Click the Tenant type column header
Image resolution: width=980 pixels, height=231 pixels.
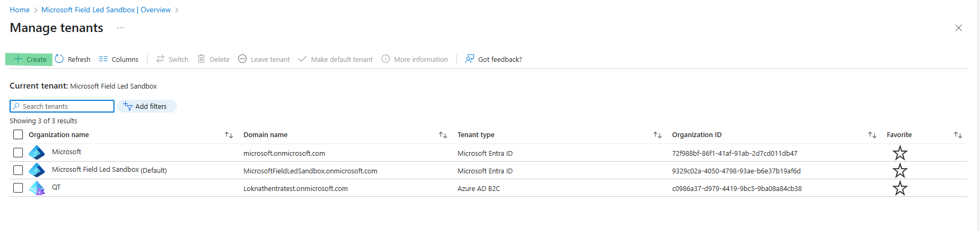coord(476,134)
